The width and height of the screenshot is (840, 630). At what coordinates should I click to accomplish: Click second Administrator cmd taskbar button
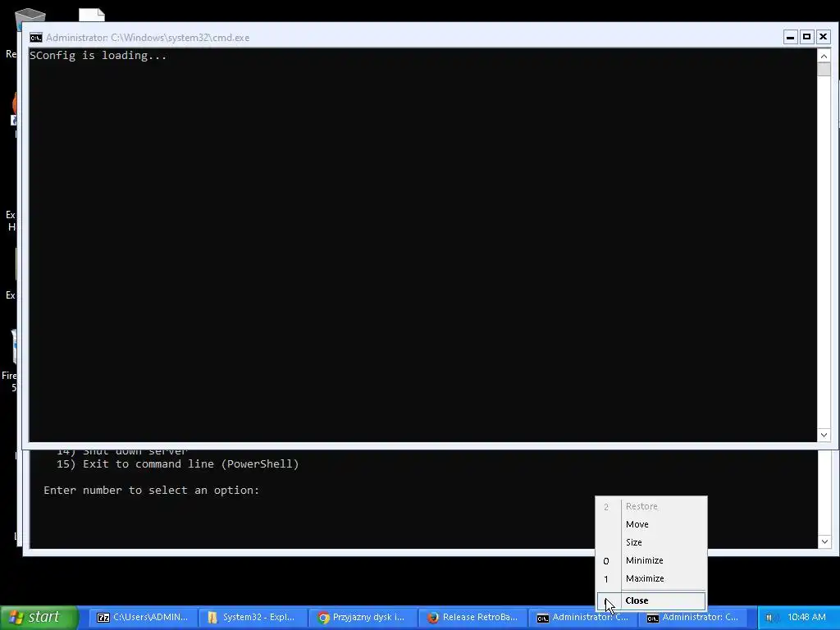(692, 617)
